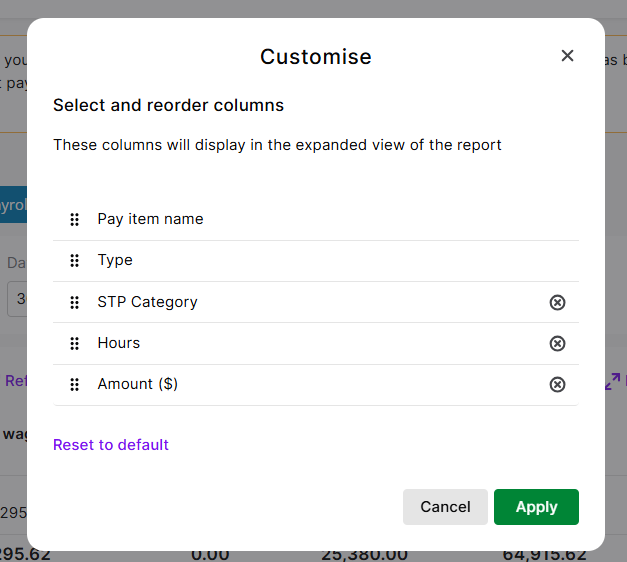Viewport: 627px width, 562px height.
Task: Click the drag handle beside Type
Action: tap(74, 261)
